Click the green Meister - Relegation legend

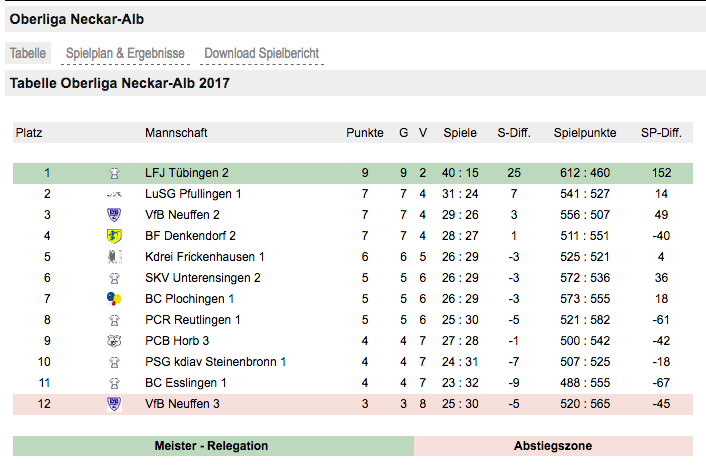point(213,446)
